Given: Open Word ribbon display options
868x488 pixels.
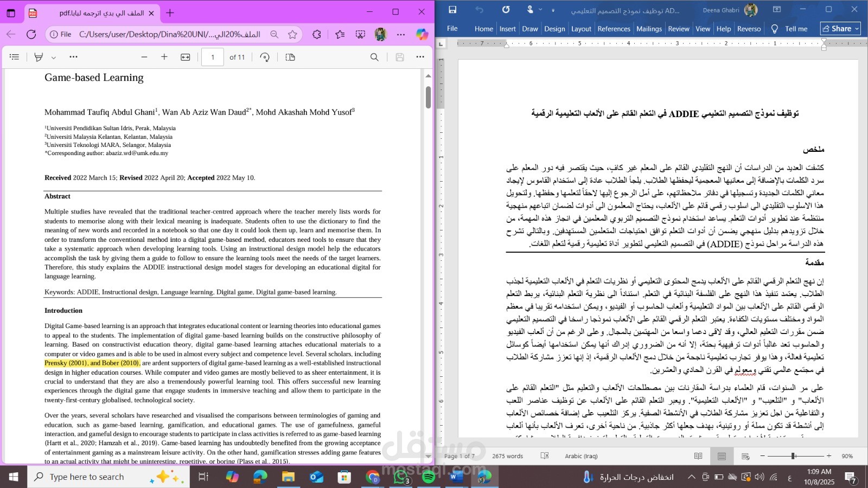Looking at the screenshot, I should 777,10.
